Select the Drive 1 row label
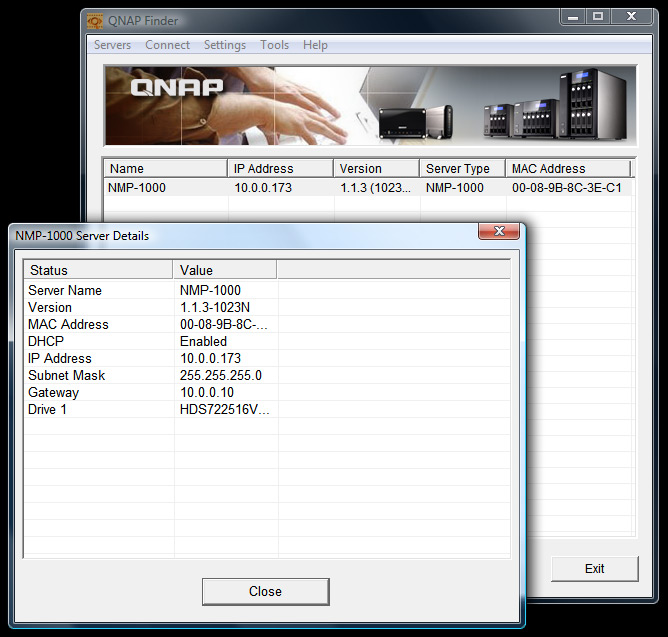This screenshot has height=637, width=668. 47,409
